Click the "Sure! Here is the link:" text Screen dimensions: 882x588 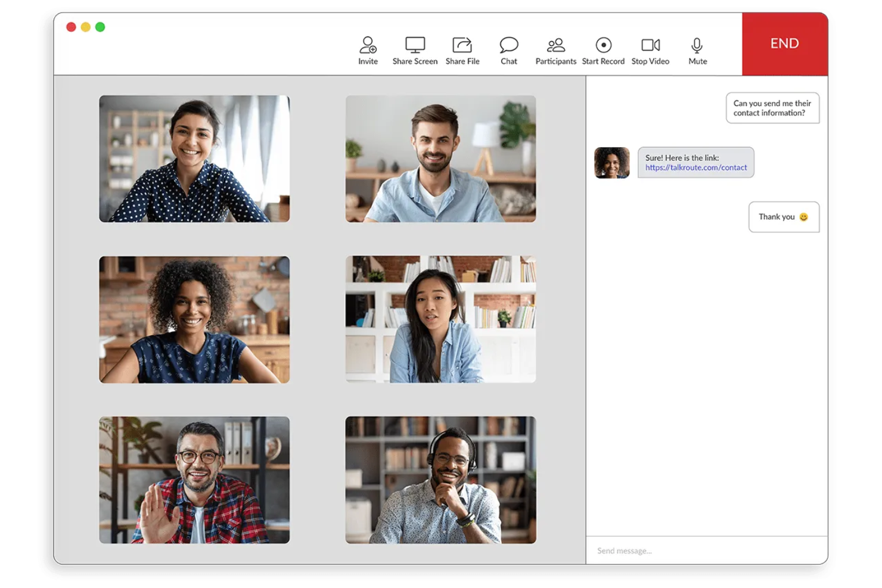(x=682, y=158)
